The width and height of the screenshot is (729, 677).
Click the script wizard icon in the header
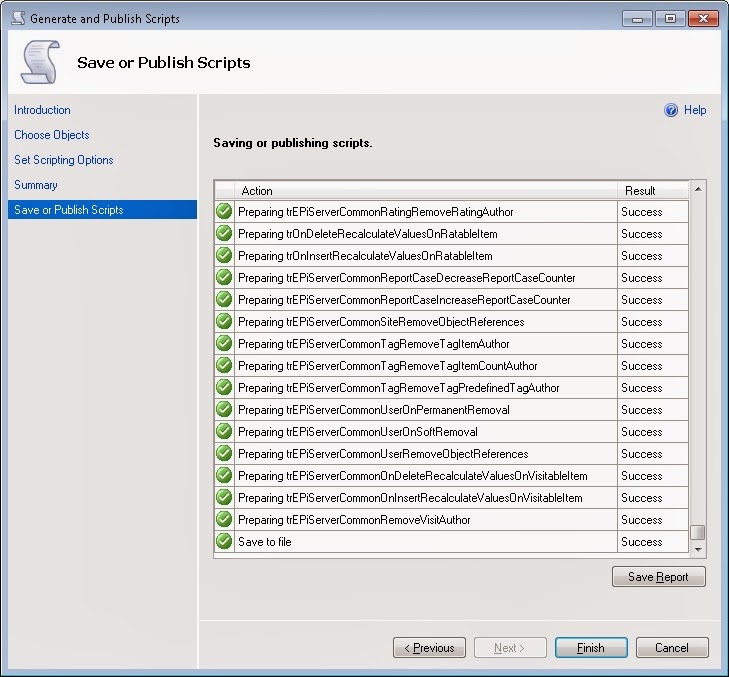(38, 63)
